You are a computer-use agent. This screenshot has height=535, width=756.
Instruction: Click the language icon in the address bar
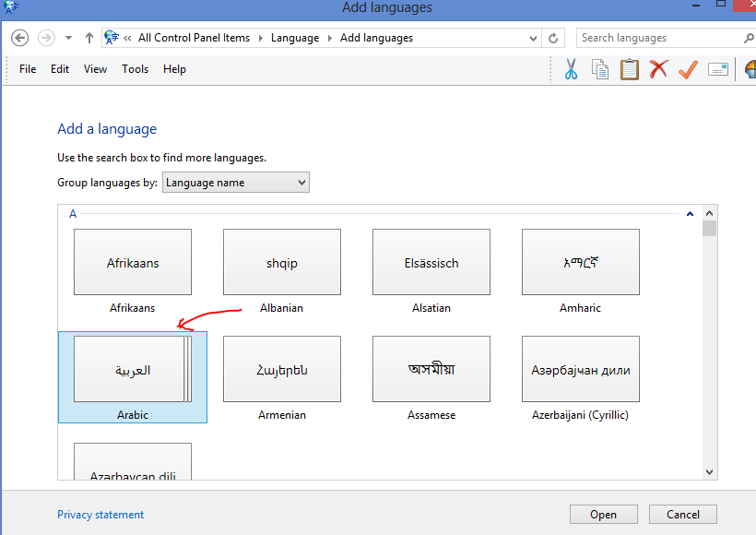point(112,37)
